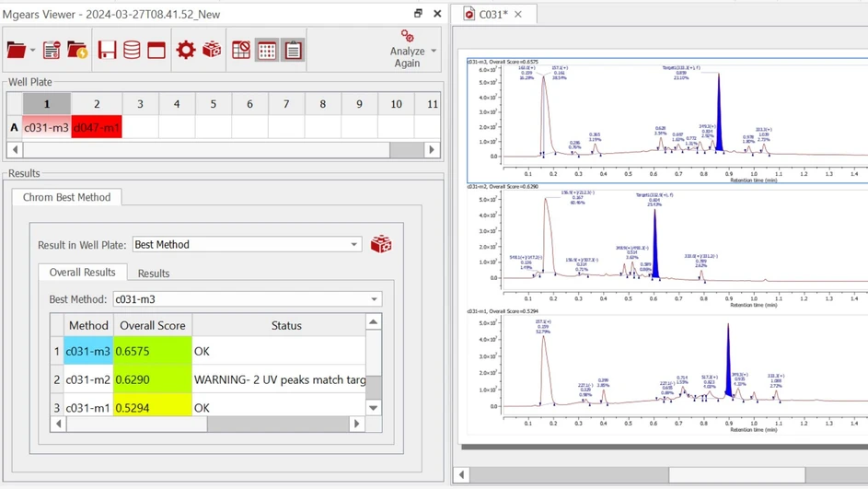The width and height of the screenshot is (868, 489).
Task: Open the Chrom Best Method tab
Action: [x=66, y=197]
